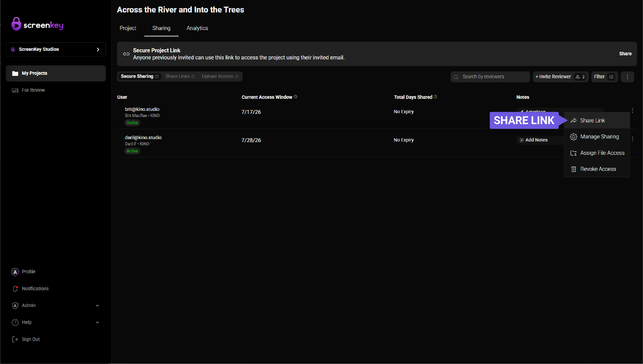Click the Total Days Shared help icon
The image size is (643, 364).
[x=436, y=97]
